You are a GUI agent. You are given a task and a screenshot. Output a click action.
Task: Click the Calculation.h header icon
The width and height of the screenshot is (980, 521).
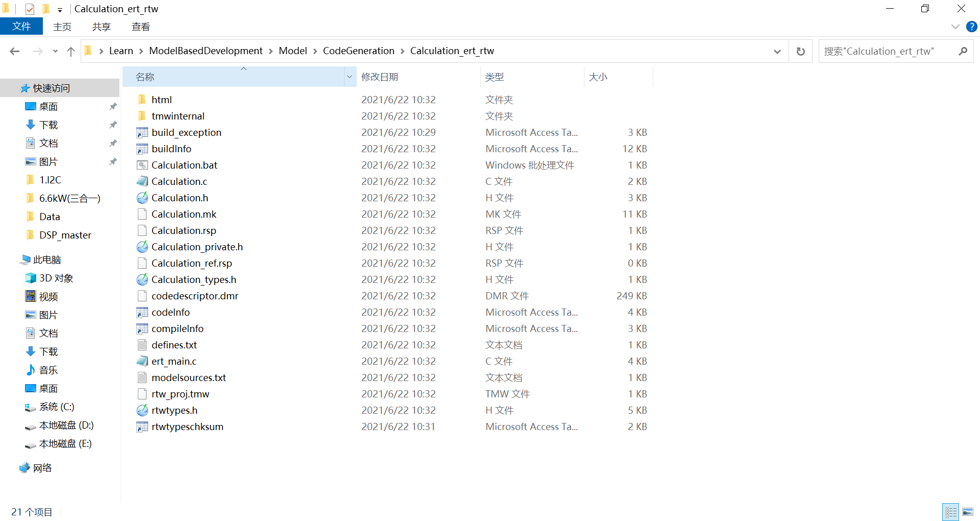tap(142, 198)
